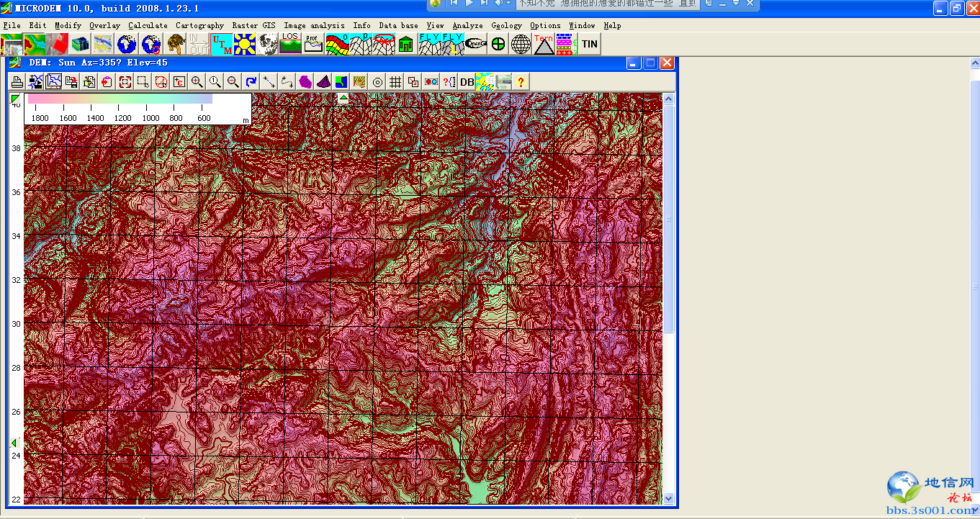This screenshot has width=980, height=519.
Task: Click the zoom in magnifier
Action: point(197,81)
